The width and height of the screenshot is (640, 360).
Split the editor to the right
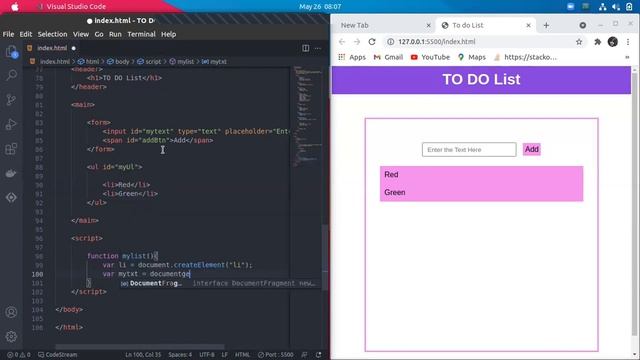pyautogui.click(x=305, y=48)
